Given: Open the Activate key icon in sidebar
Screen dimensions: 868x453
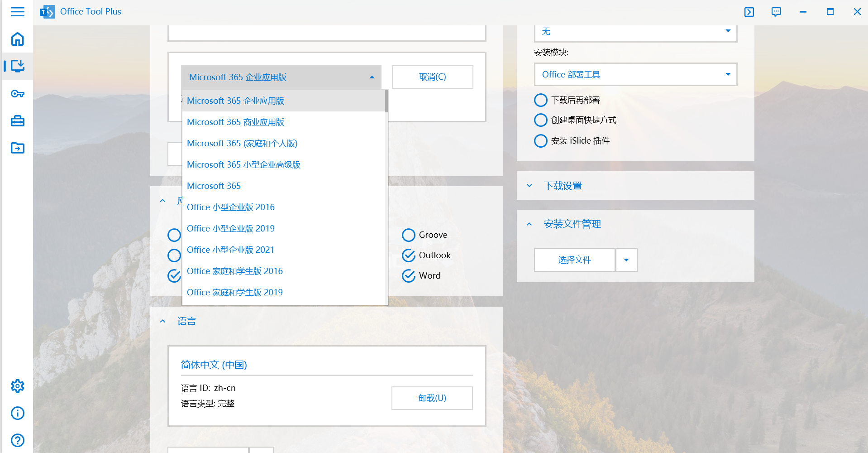Looking at the screenshot, I should click(18, 94).
